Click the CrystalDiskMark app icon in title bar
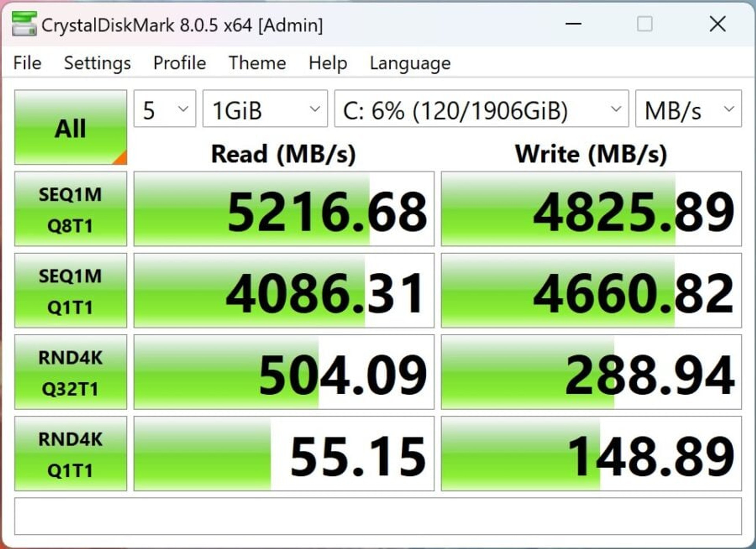 [24, 24]
